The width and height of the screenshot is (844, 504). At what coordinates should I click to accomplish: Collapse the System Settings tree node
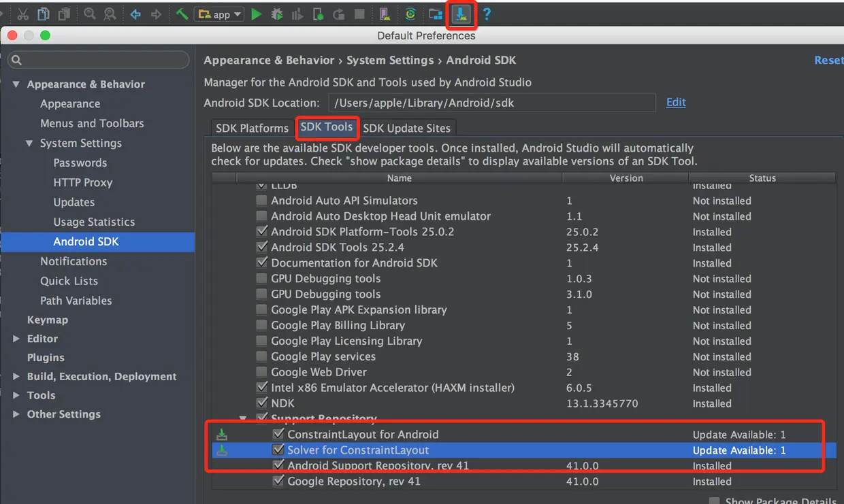click(x=29, y=144)
